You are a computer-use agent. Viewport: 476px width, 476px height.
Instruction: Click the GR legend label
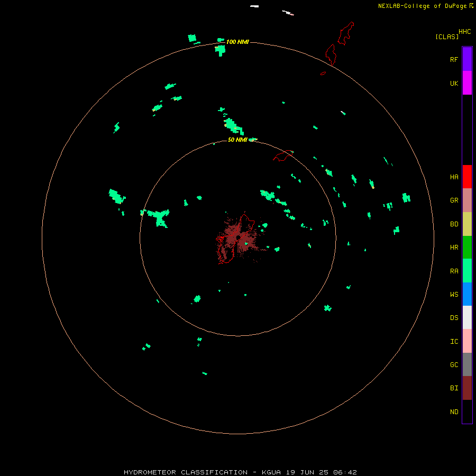click(454, 200)
